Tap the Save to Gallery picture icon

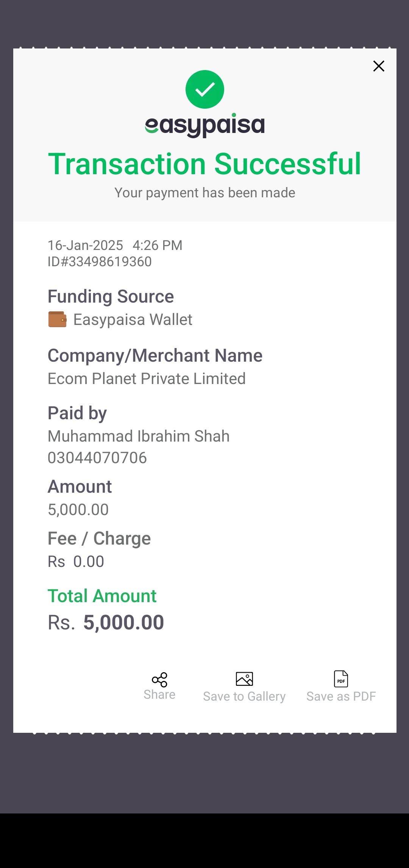pos(244,679)
